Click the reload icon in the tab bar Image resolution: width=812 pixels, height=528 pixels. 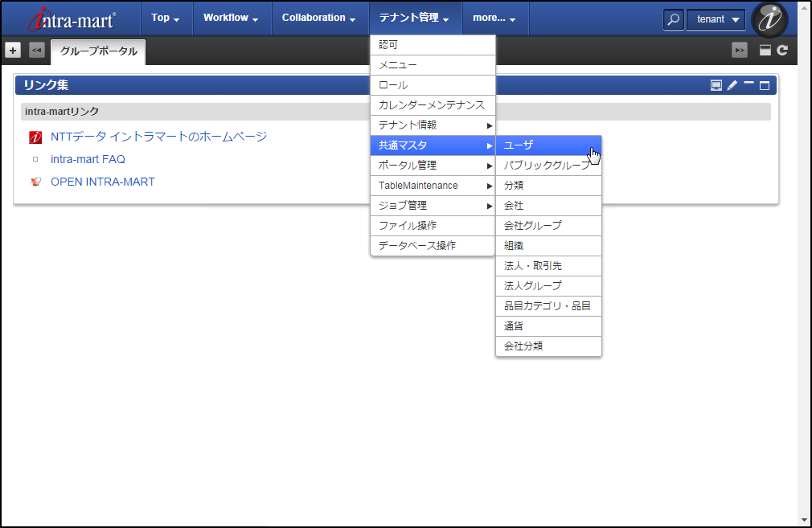[782, 50]
